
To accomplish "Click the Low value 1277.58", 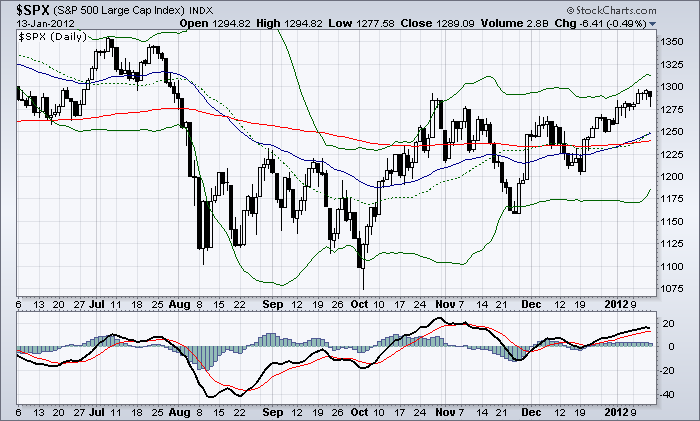I will pyautogui.click(x=375, y=23).
